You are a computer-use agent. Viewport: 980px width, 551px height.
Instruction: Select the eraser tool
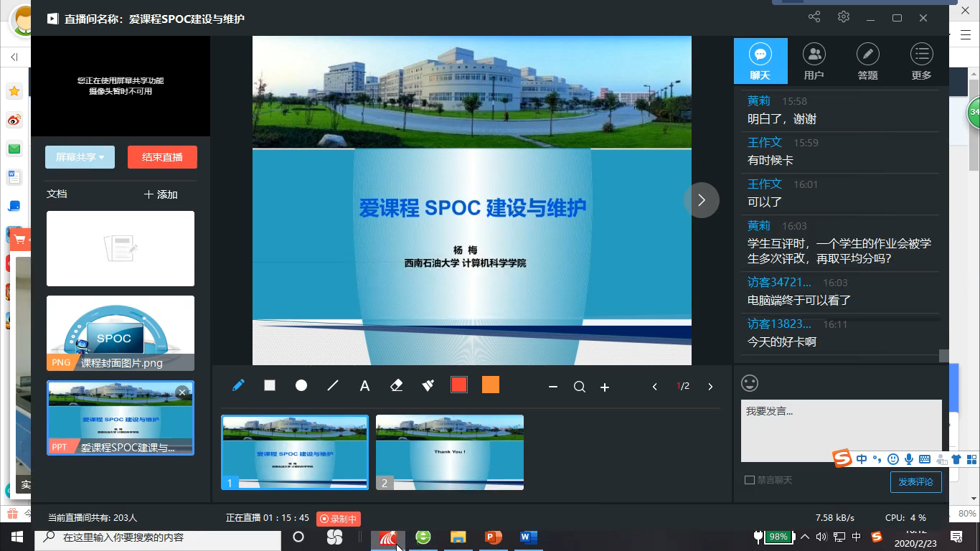click(396, 386)
